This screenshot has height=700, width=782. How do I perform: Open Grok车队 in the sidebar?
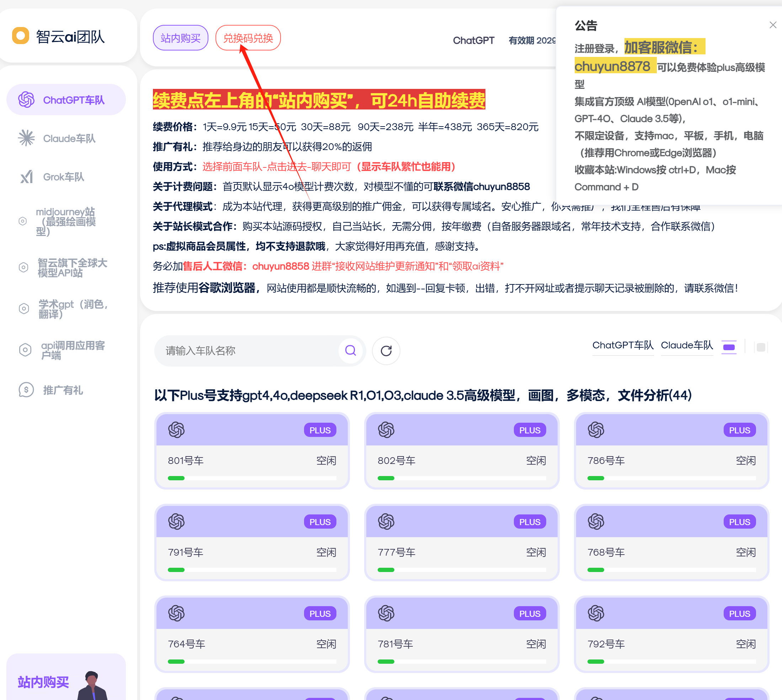[x=63, y=177]
